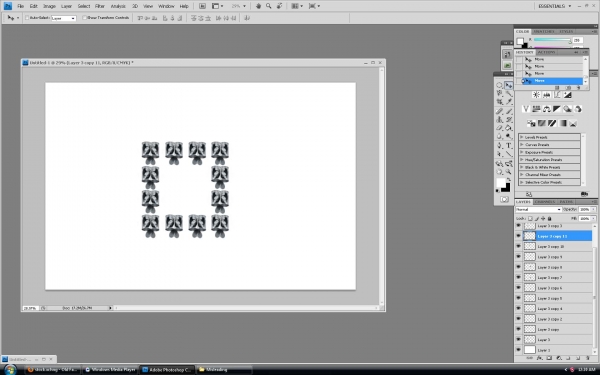
Task: Select the Clone Stamp tool
Action: (x=500, y=119)
